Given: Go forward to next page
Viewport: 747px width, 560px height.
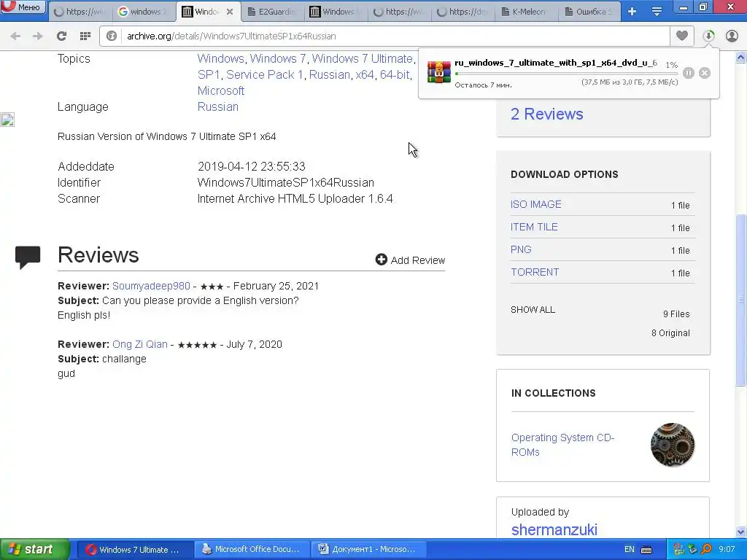Looking at the screenshot, I should pos(38,36).
